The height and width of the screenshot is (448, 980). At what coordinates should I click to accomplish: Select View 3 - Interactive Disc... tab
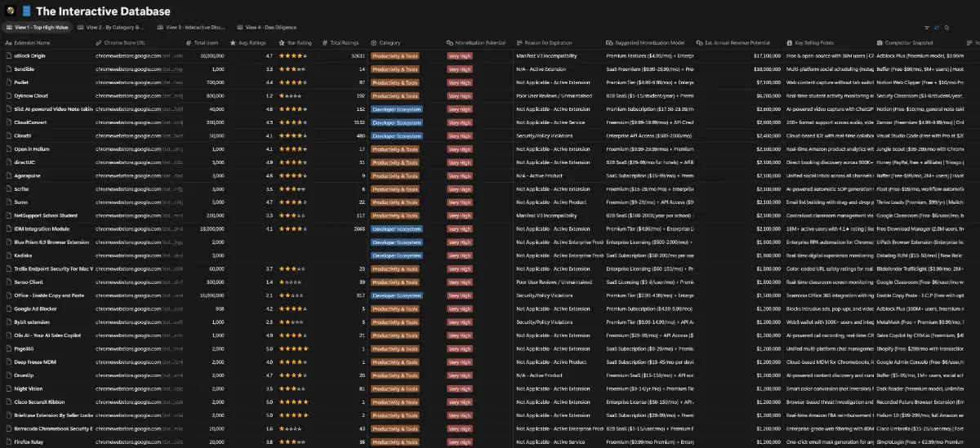(x=191, y=28)
